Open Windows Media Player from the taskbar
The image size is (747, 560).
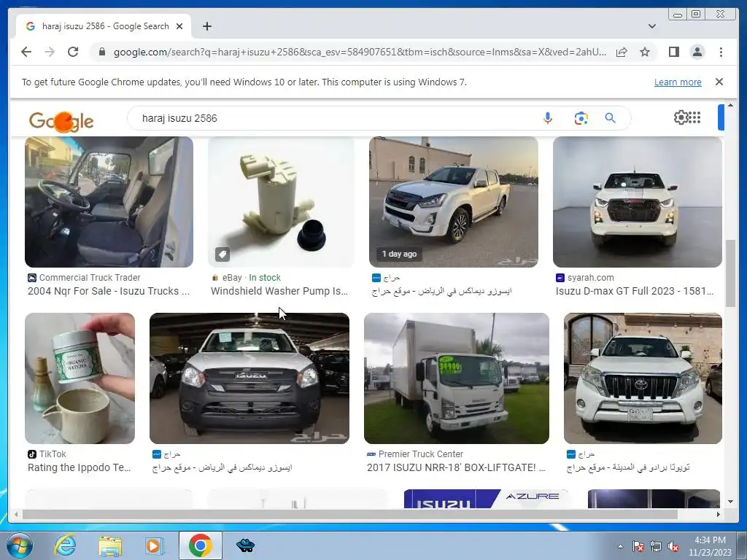pyautogui.click(x=154, y=545)
